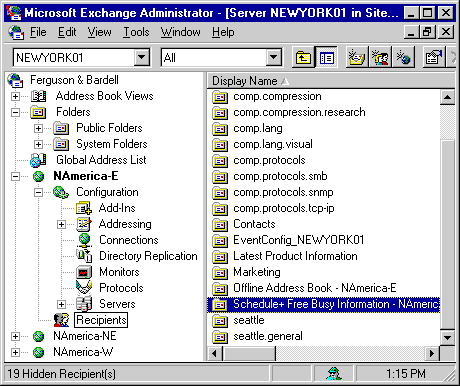Expand the NAmerica-NE site node

pos(15,336)
